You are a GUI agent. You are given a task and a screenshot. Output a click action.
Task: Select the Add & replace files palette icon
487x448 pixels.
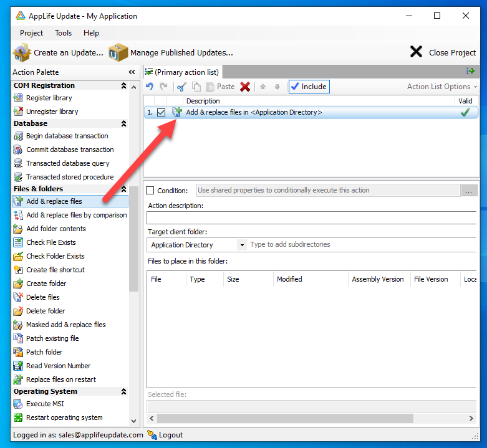pos(18,201)
